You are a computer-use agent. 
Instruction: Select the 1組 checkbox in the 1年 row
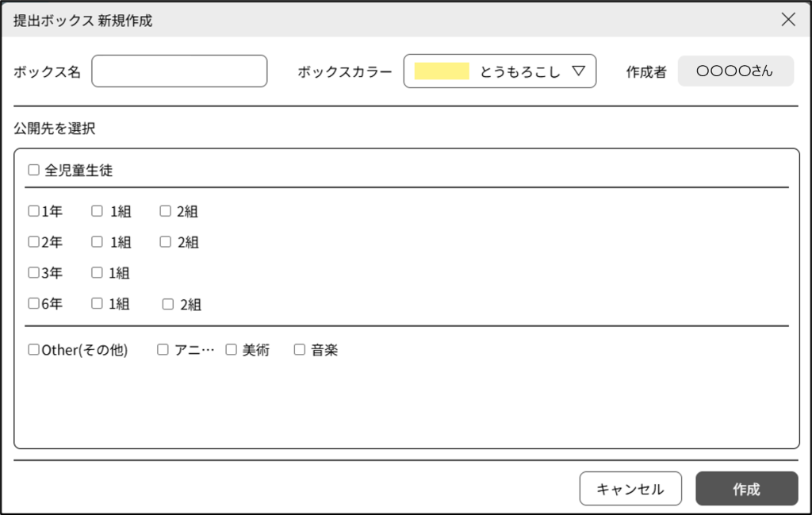point(97,211)
